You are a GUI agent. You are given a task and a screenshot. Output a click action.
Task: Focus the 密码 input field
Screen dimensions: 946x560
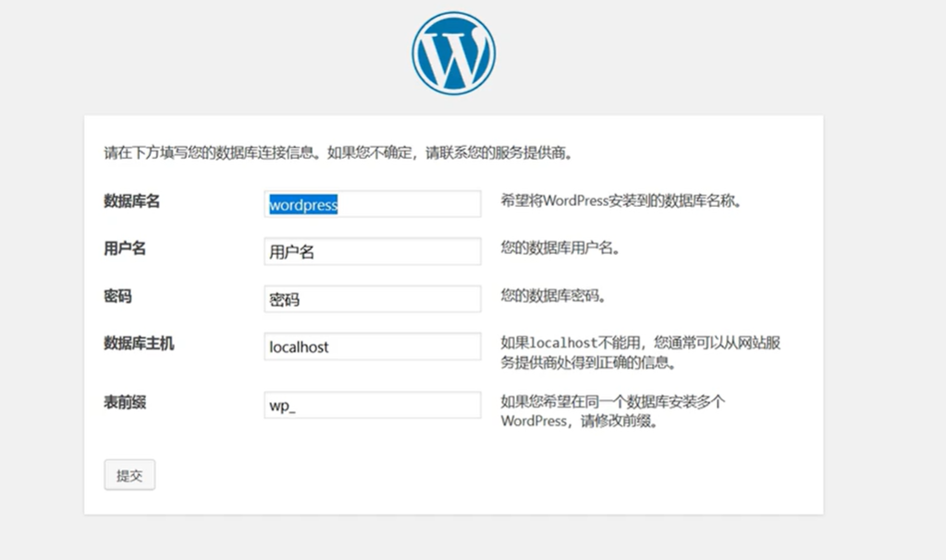click(x=373, y=299)
